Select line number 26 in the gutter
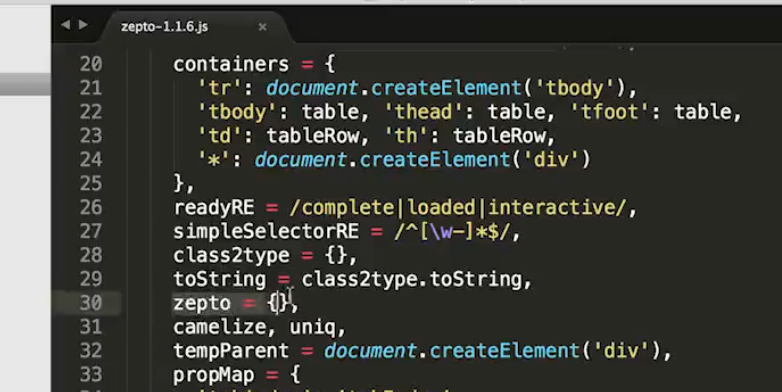 pos(91,207)
